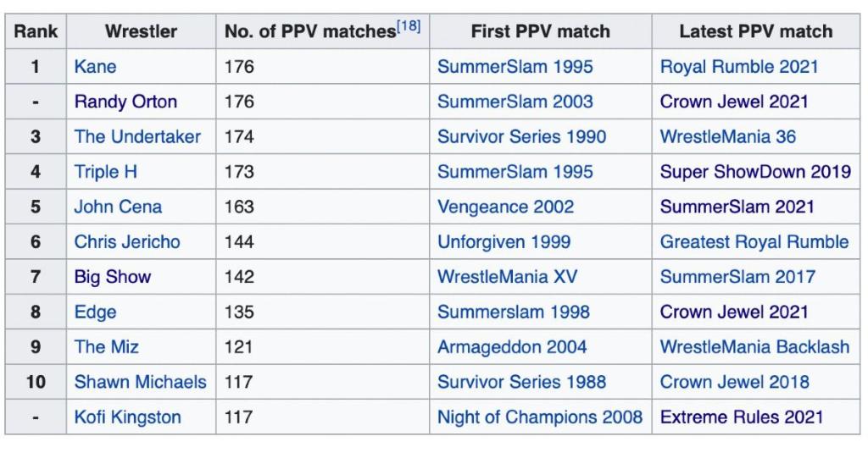Open John Cena's page link
Viewport: 868px width, 453px height.
118,207
